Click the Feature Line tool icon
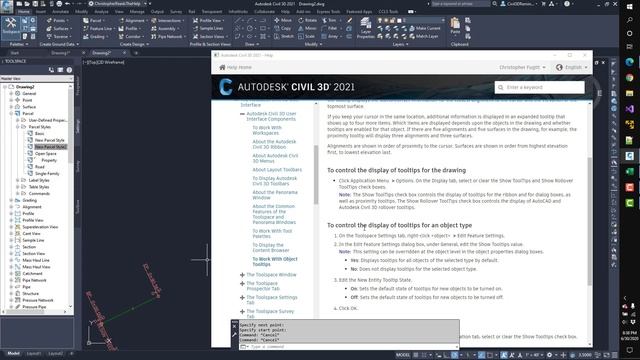 [x=86, y=29]
